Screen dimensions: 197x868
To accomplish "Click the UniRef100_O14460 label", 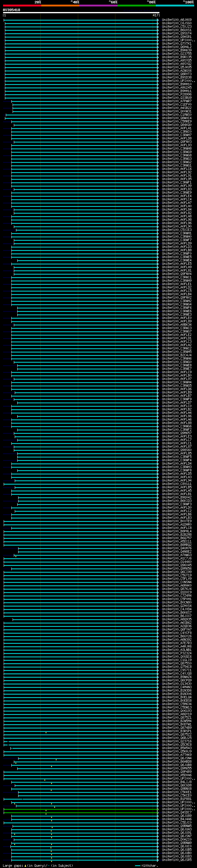I will pos(177,562).
